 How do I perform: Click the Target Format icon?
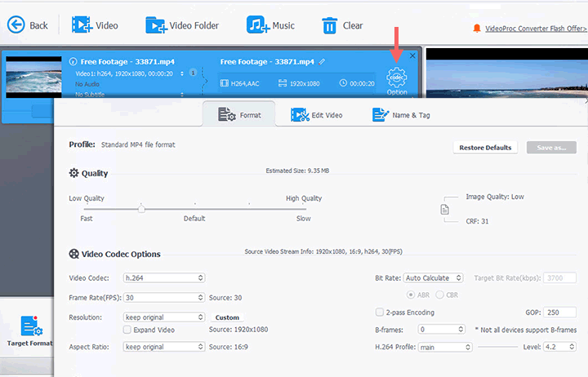click(31, 326)
